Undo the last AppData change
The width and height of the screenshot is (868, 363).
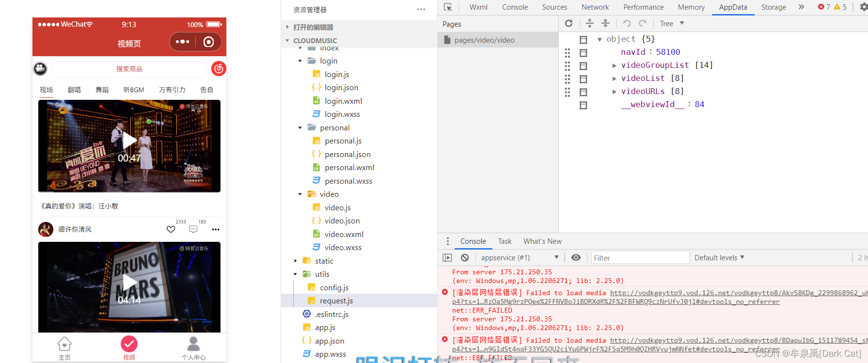click(x=627, y=23)
